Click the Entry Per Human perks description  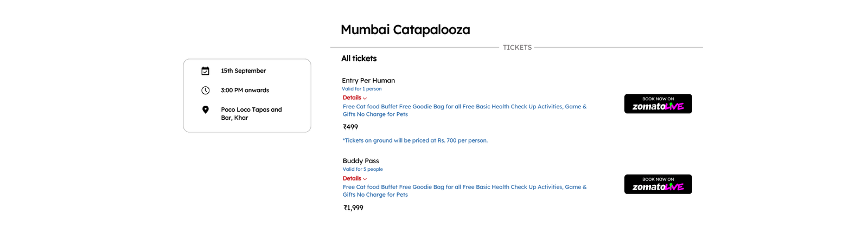pyautogui.click(x=464, y=111)
